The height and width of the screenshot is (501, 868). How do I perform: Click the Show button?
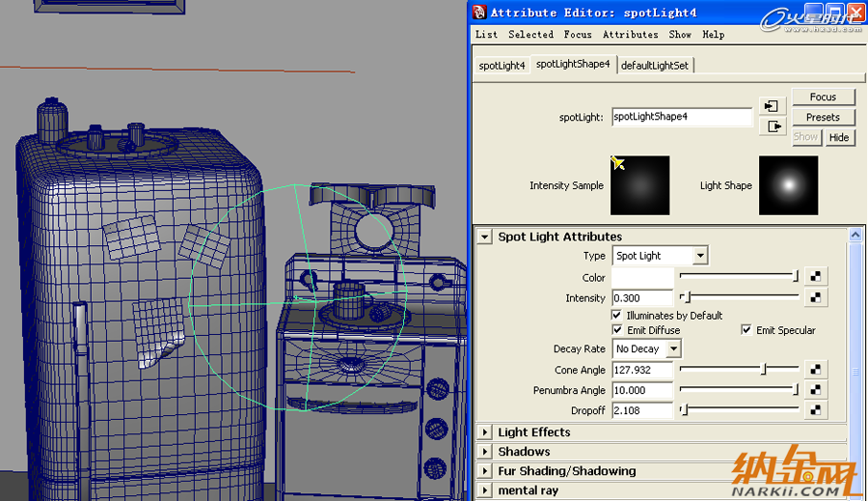[805, 137]
